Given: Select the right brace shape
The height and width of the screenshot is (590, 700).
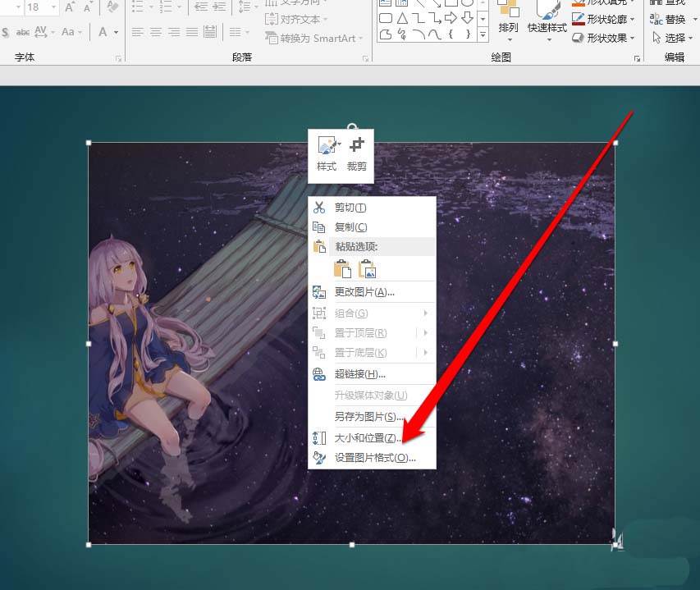Looking at the screenshot, I should 468,34.
